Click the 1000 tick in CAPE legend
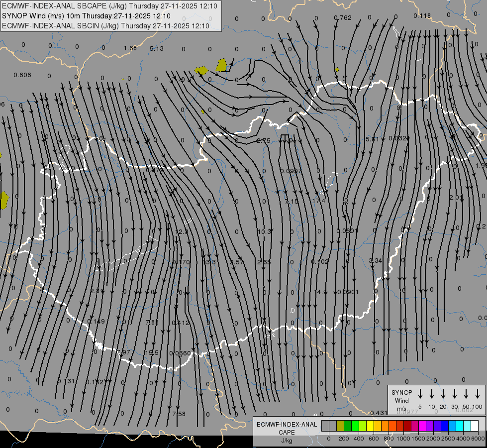 click(x=403, y=439)
